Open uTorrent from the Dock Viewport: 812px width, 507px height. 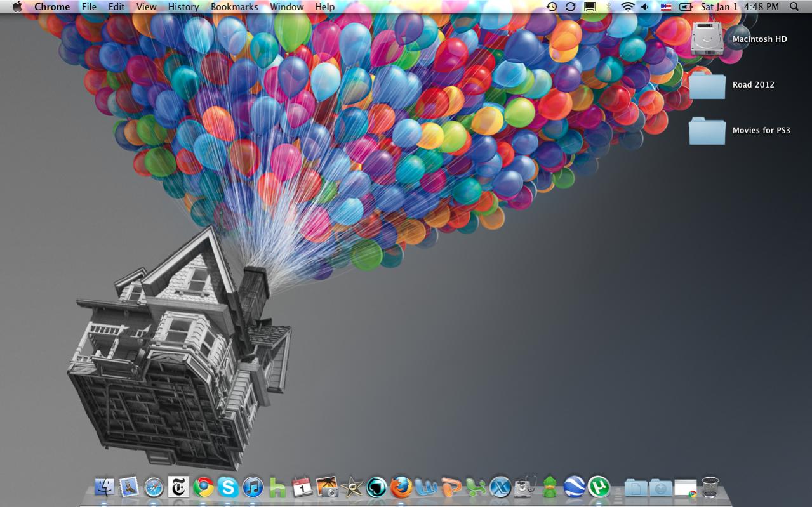[599, 487]
